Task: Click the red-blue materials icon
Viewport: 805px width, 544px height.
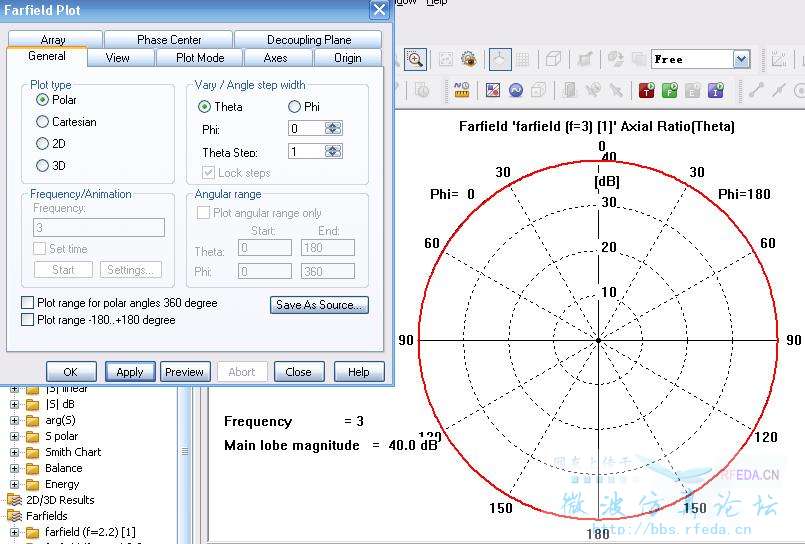Action: coord(493,91)
